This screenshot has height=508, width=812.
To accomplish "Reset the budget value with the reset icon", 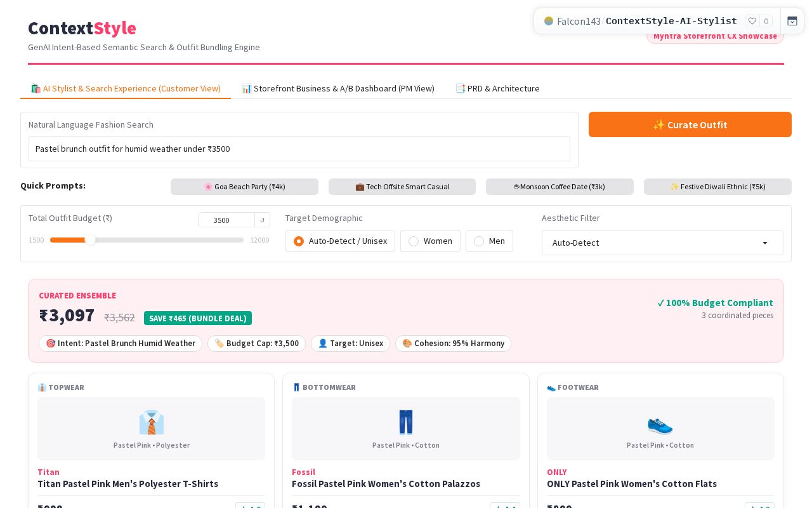I will [x=263, y=220].
